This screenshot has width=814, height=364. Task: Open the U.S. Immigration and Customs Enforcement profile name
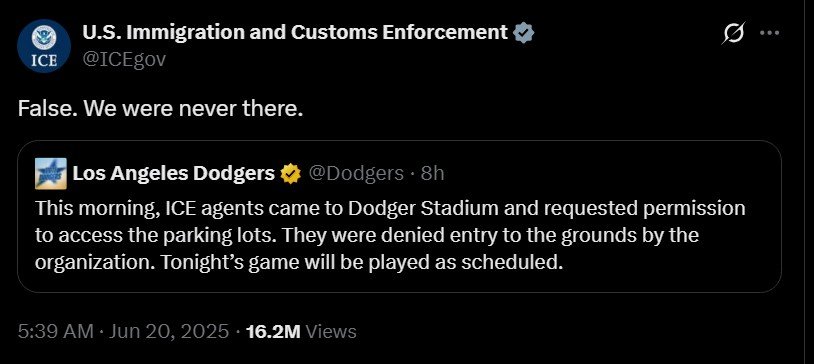point(295,33)
